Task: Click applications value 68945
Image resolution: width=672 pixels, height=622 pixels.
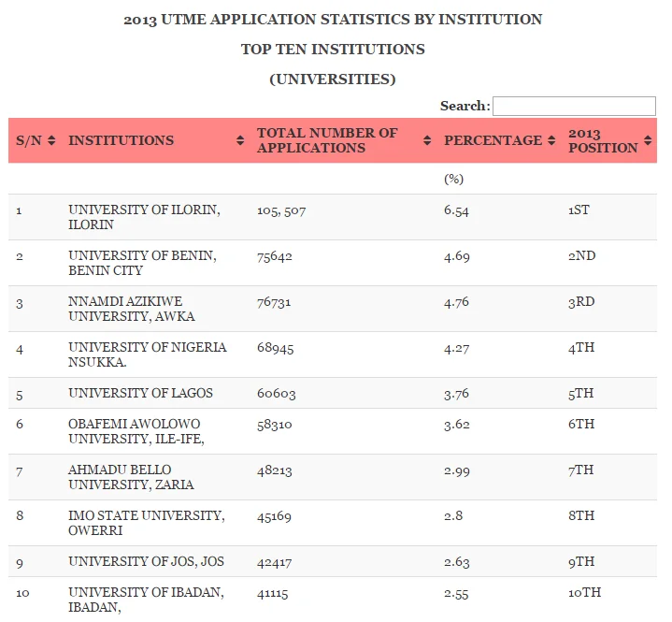Action: tap(276, 348)
